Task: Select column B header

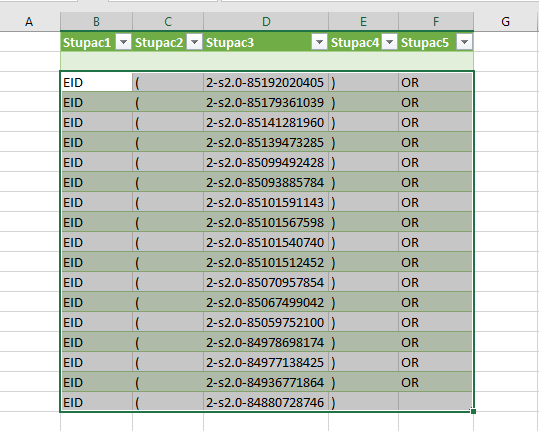Action: point(96,22)
